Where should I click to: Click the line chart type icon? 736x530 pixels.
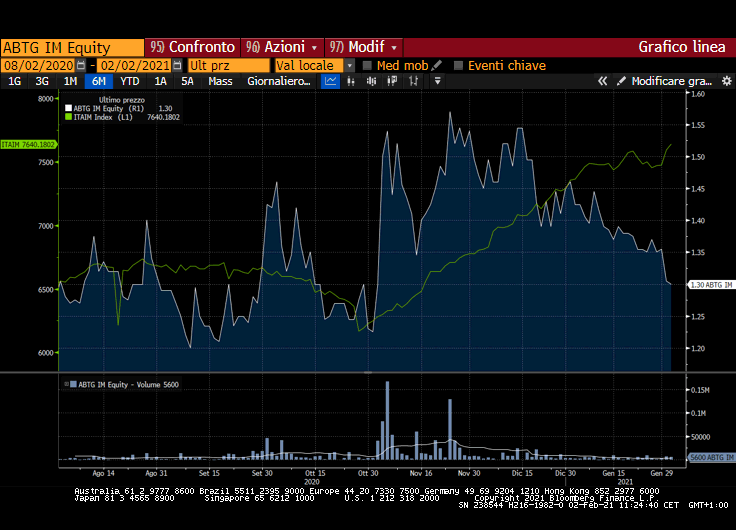[x=331, y=81]
